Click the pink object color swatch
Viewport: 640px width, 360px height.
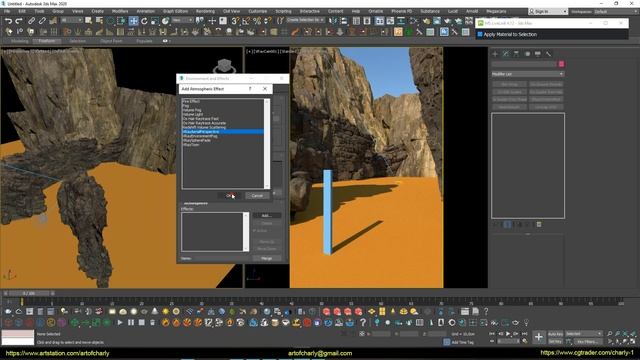pyautogui.click(x=561, y=64)
